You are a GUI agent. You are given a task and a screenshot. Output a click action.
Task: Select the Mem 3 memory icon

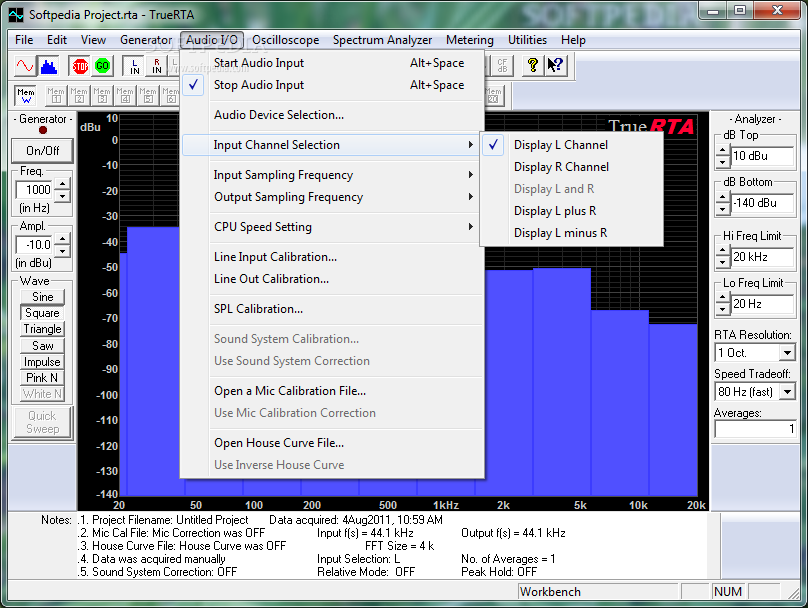(x=102, y=96)
